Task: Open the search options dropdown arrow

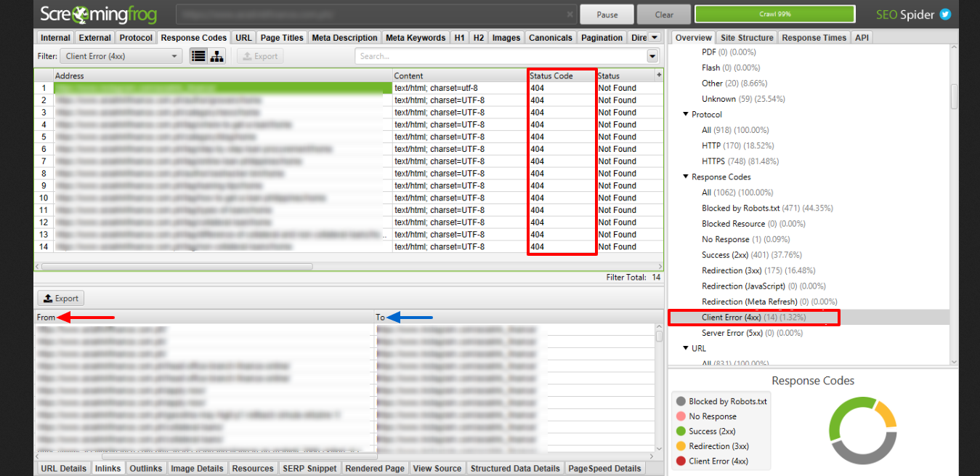Action: click(x=652, y=56)
